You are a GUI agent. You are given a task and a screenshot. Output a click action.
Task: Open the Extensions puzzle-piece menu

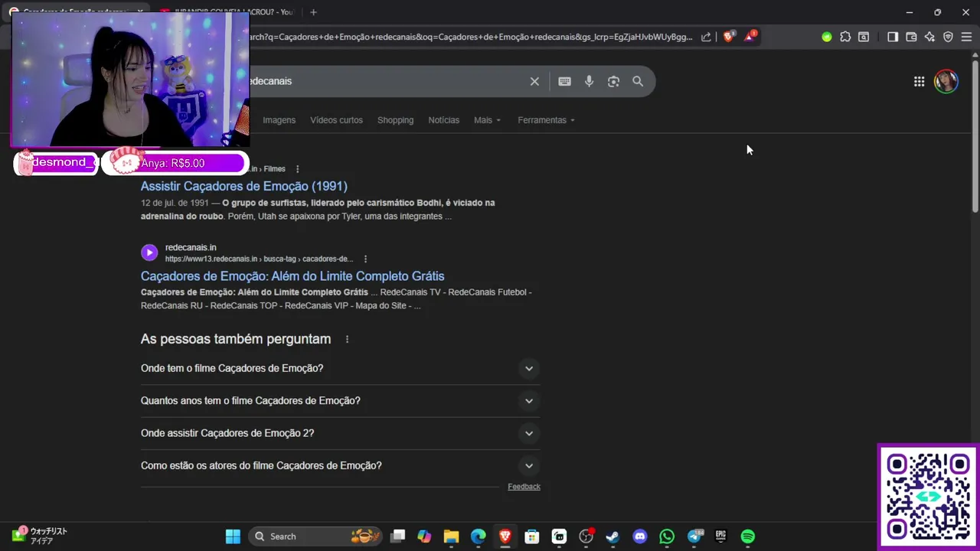[845, 37]
